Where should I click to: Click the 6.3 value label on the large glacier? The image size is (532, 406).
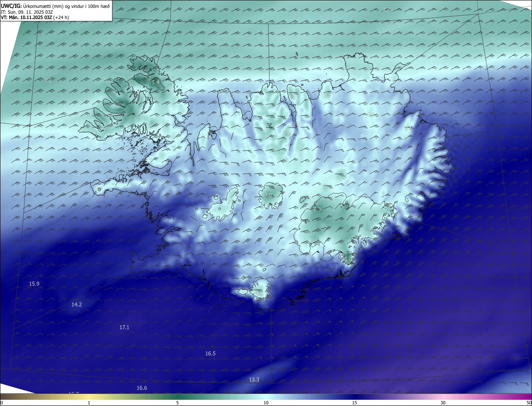click(317, 210)
